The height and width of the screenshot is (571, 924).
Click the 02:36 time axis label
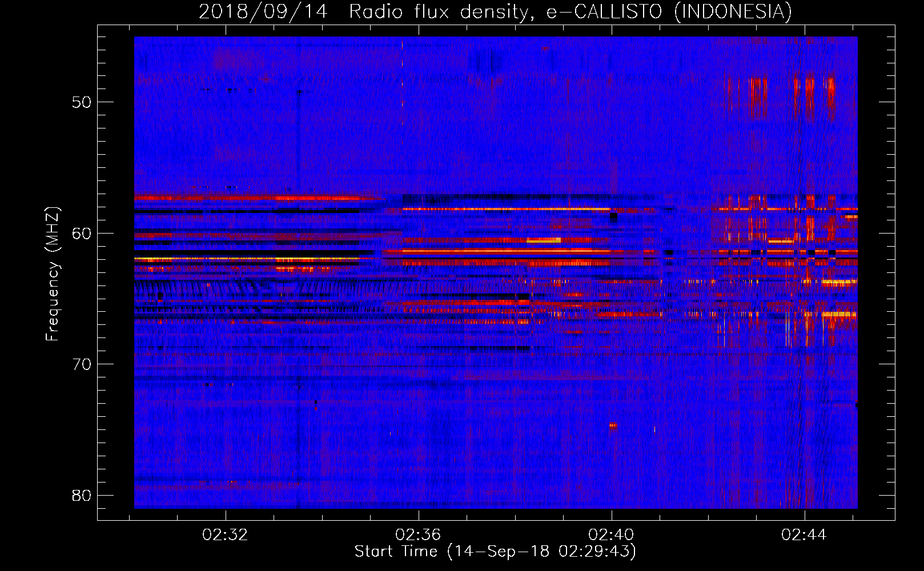click(419, 535)
